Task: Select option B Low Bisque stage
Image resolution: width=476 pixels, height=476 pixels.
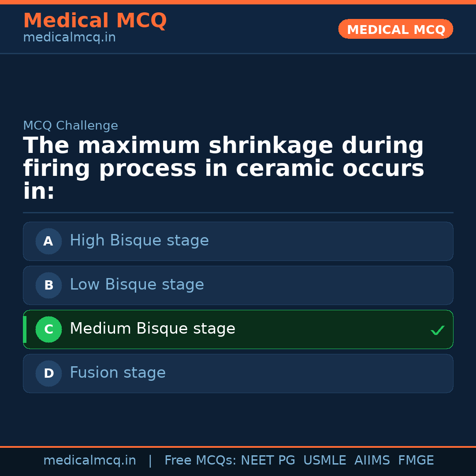Action: tap(238, 285)
